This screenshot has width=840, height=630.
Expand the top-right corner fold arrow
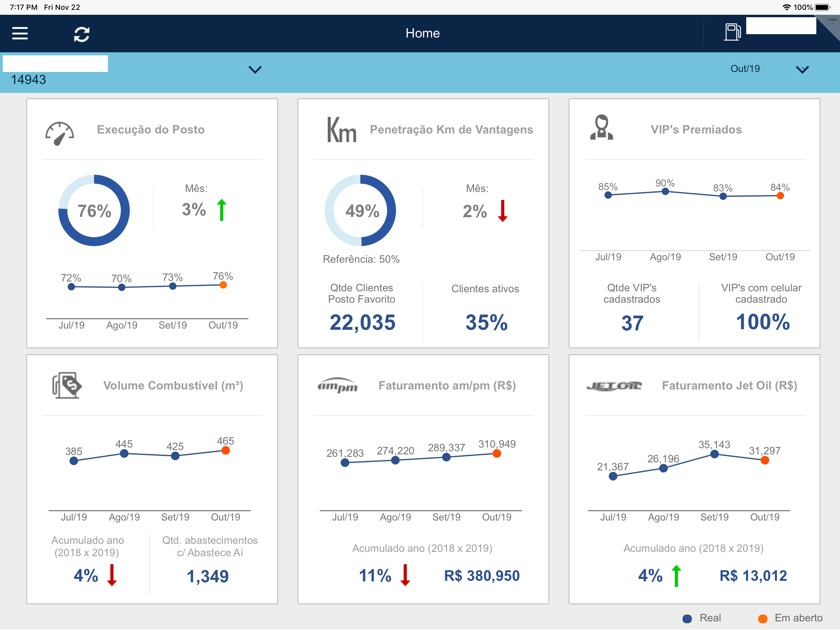point(832,22)
